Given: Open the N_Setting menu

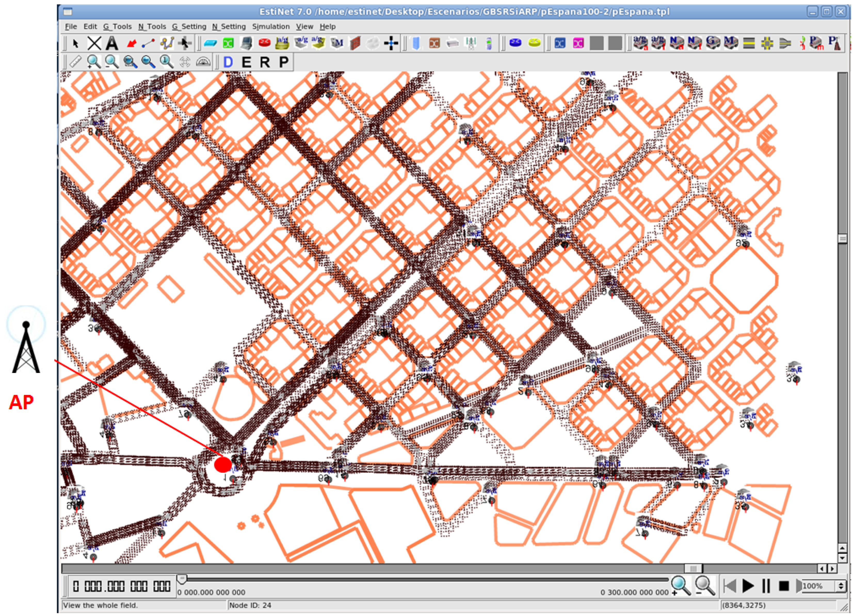Looking at the screenshot, I should (x=229, y=27).
